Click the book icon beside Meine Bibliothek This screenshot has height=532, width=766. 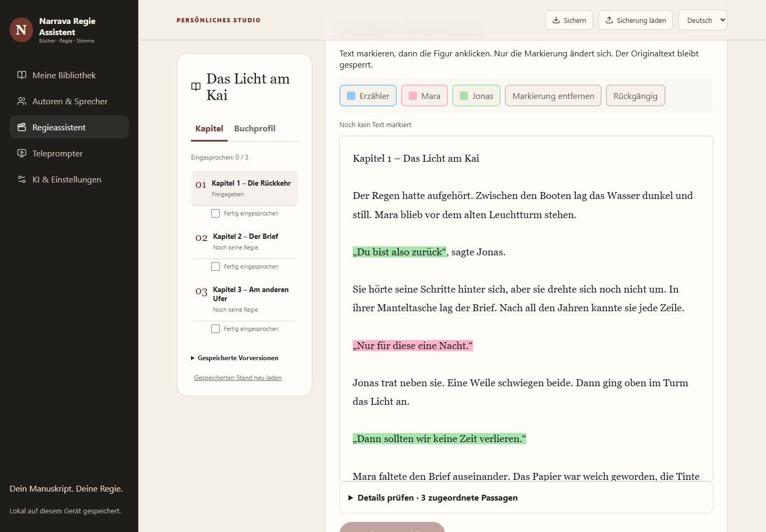click(22, 75)
